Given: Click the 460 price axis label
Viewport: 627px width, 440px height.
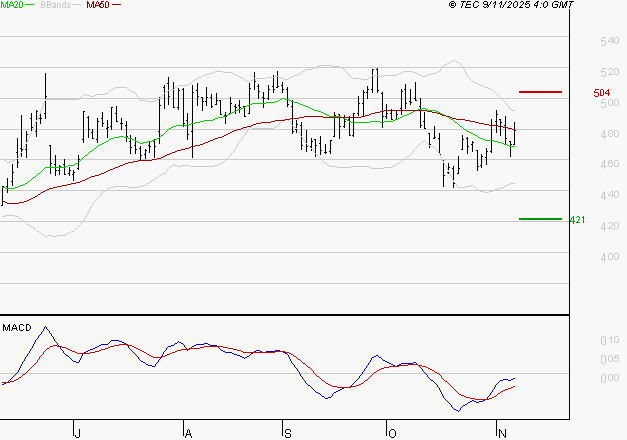Looking at the screenshot, I should click(x=610, y=164).
